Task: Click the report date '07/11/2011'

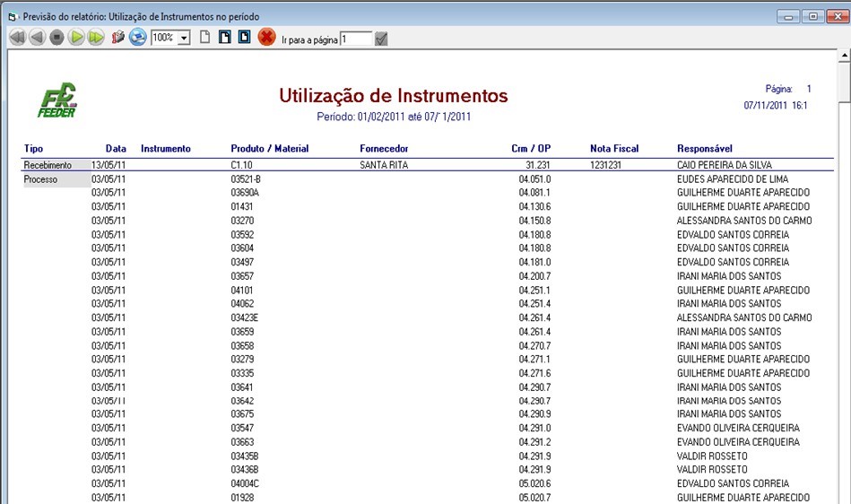Action: (765, 105)
